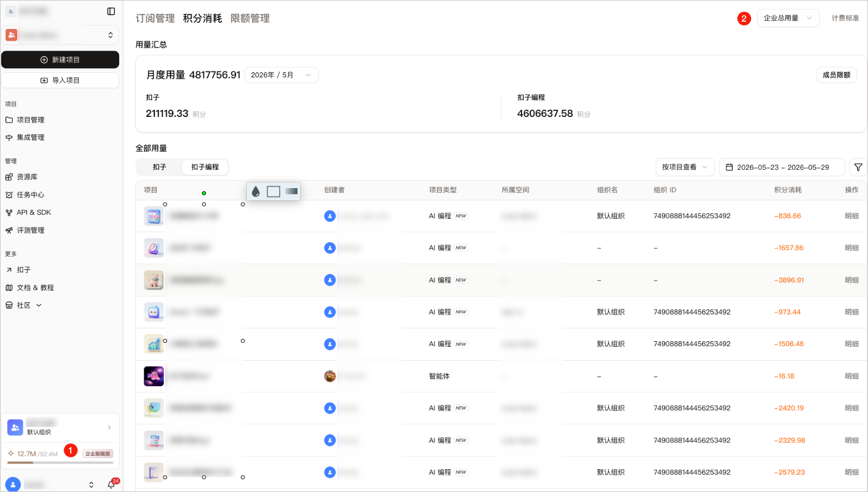
Task: Open the notifications bell icon
Action: click(111, 485)
